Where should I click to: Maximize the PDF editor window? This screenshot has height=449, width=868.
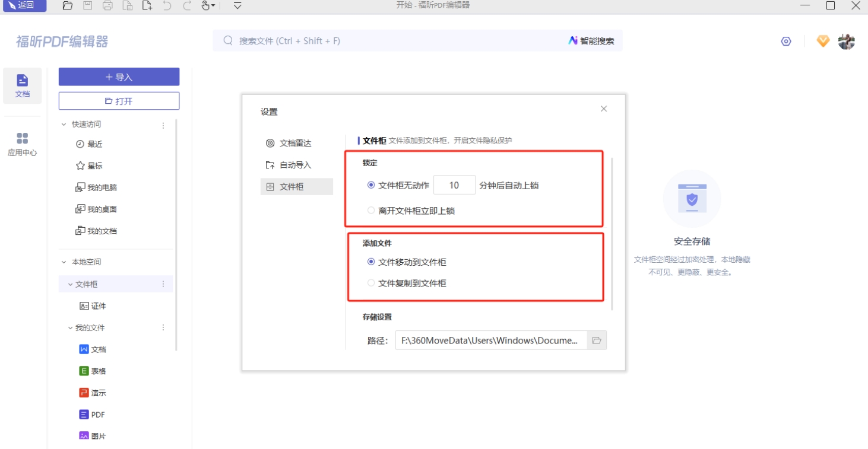tap(831, 6)
